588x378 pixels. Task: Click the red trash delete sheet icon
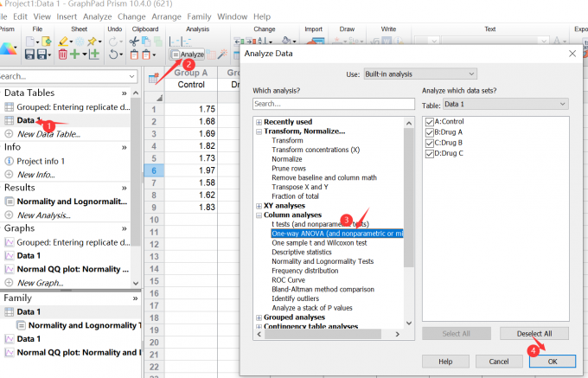click(x=63, y=54)
